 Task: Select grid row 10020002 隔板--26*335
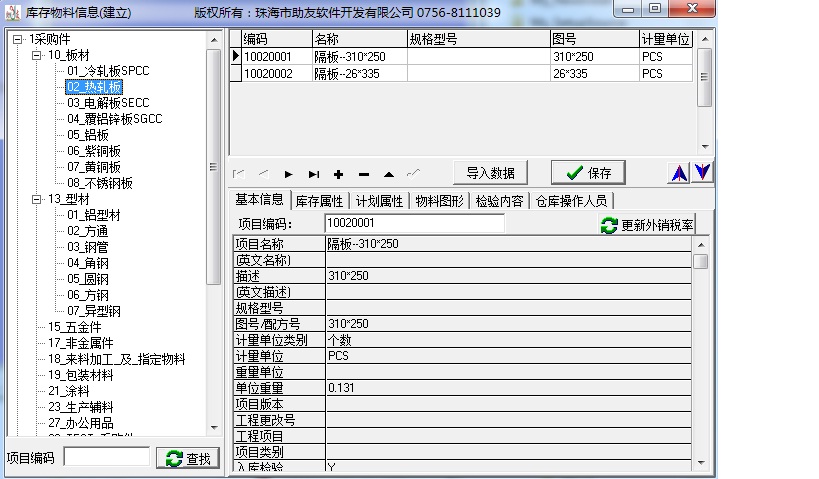coord(461,74)
